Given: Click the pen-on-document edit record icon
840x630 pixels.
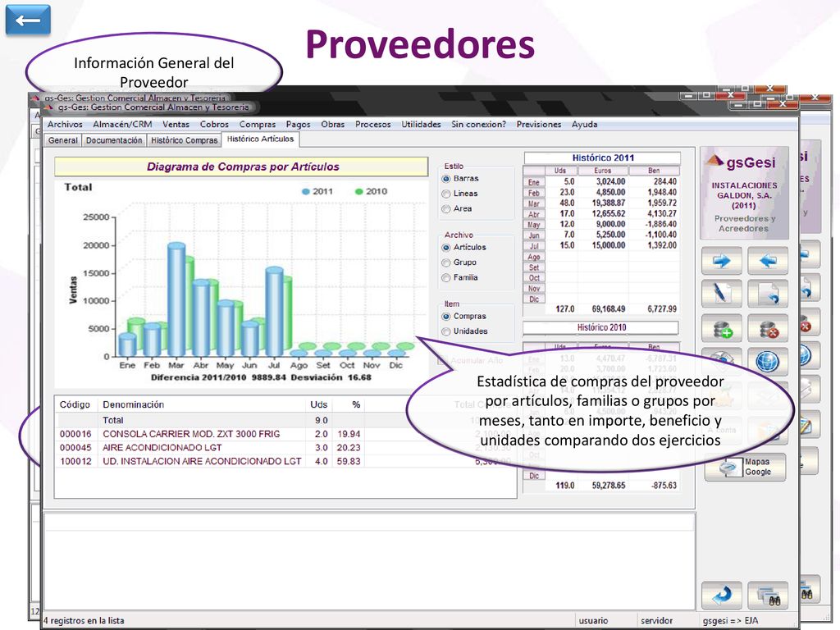Looking at the screenshot, I should pyautogui.click(x=721, y=294).
